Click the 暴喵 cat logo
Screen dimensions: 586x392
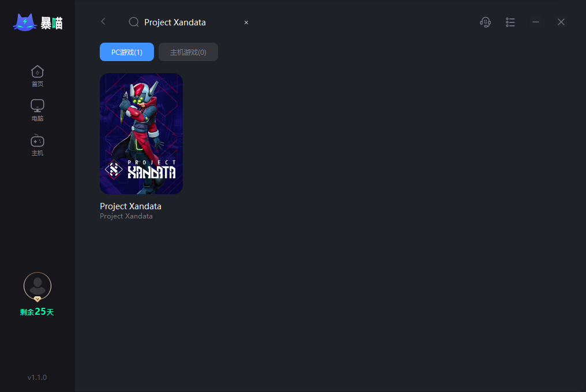[x=37, y=23]
